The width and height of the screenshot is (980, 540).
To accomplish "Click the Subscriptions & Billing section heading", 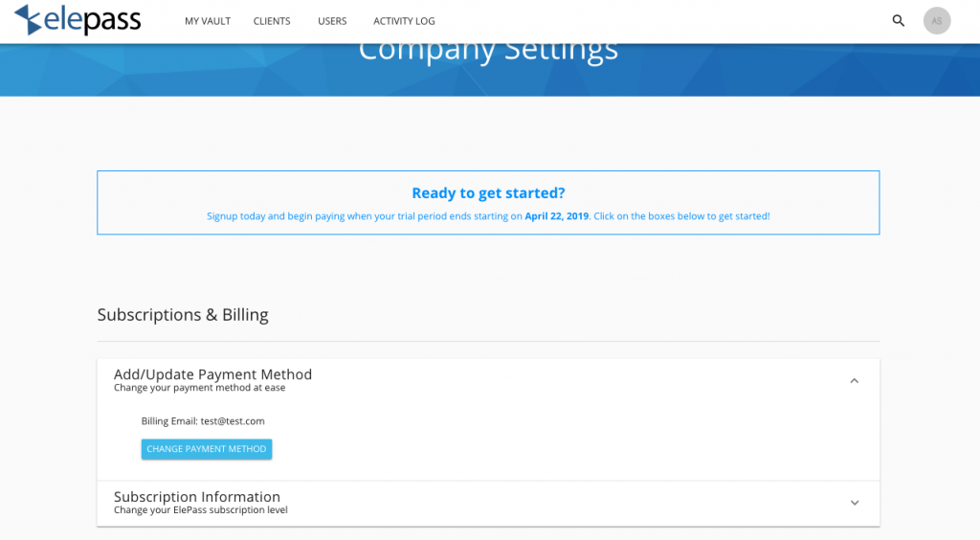I will tap(183, 315).
